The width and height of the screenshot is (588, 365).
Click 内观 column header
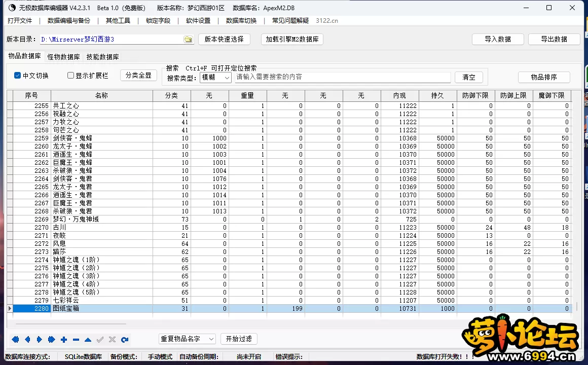[x=400, y=96]
